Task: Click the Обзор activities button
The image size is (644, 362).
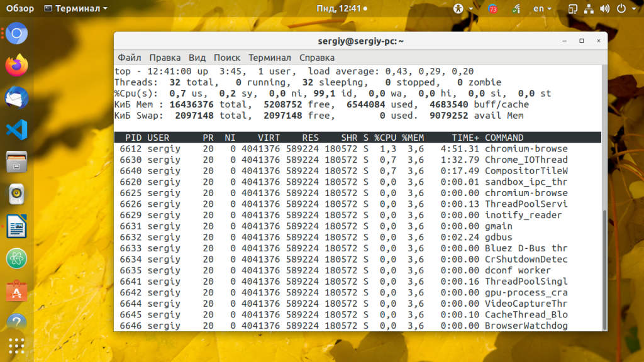Action: coord(20,9)
